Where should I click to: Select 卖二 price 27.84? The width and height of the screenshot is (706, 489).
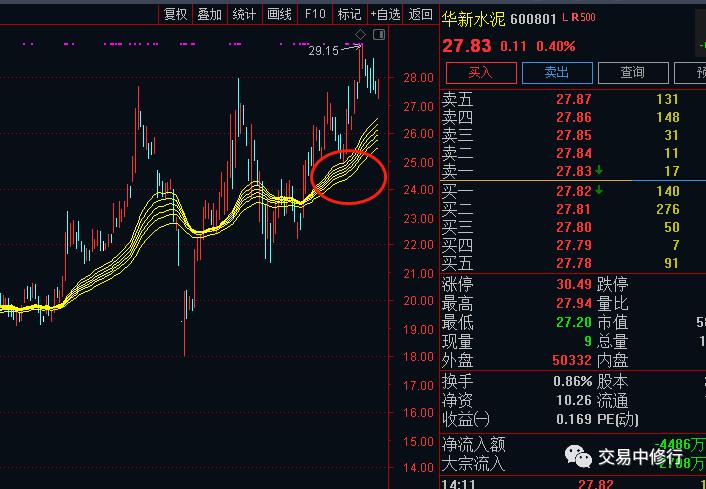click(x=573, y=153)
